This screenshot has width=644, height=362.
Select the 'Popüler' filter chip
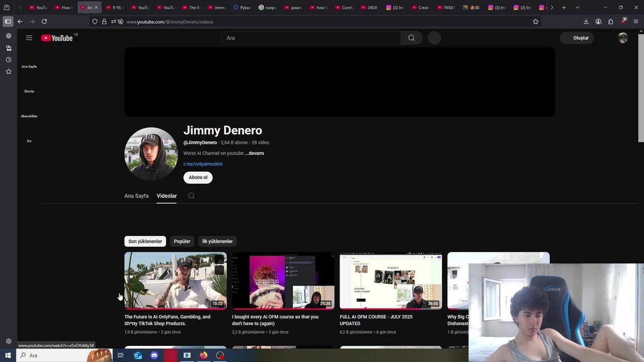pos(182,241)
